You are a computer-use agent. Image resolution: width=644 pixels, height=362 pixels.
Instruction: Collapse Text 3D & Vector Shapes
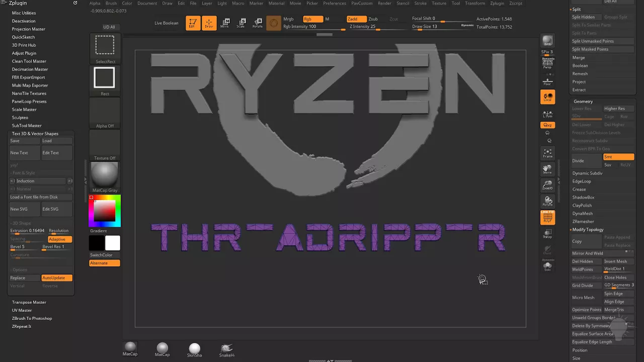pos(35,134)
